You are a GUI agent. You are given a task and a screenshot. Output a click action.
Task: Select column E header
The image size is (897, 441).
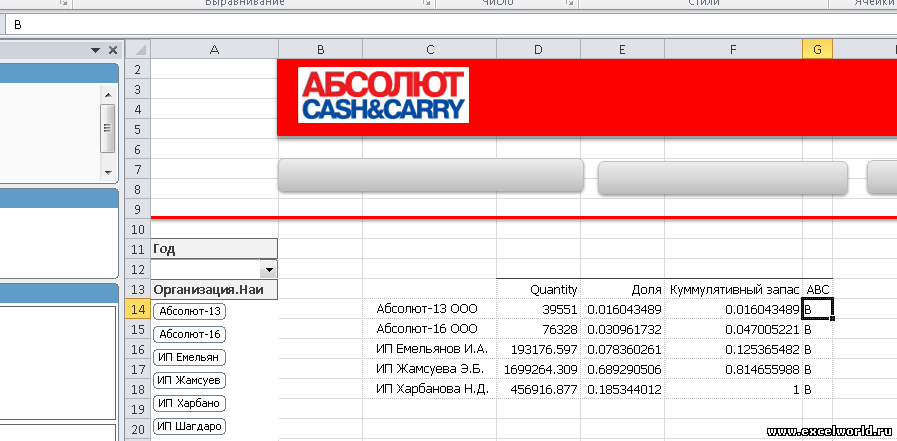(622, 49)
